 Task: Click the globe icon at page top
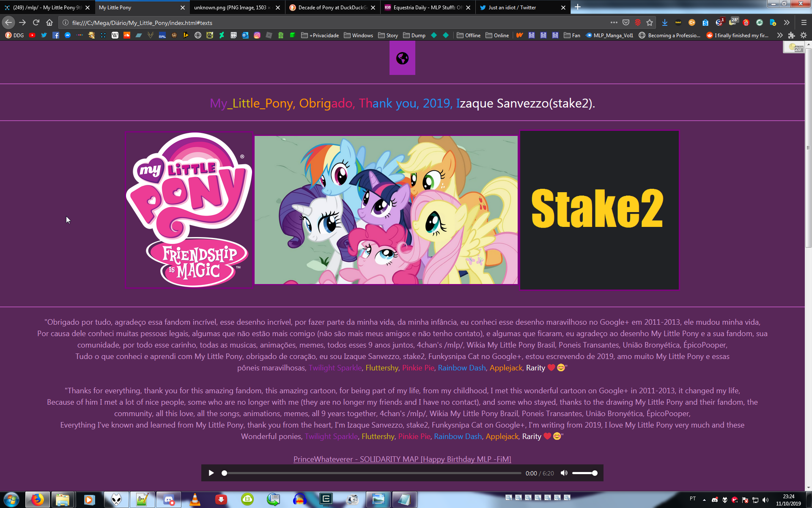pyautogui.click(x=402, y=58)
